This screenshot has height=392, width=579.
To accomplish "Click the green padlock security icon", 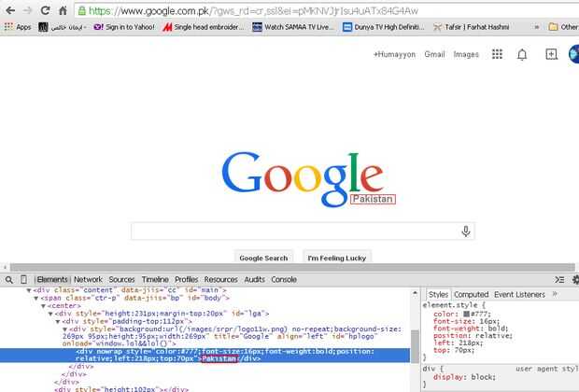I will tap(82, 11).
